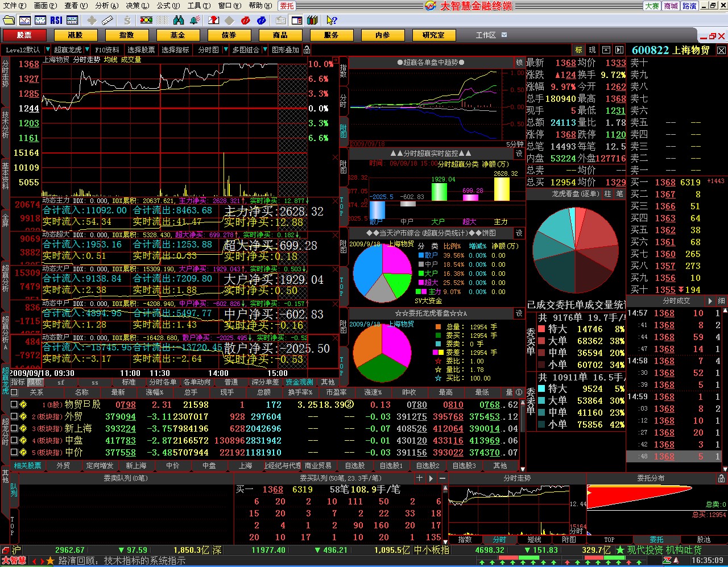
Task: Open file with the yellow folder toolbar icon
Action: [9, 20]
